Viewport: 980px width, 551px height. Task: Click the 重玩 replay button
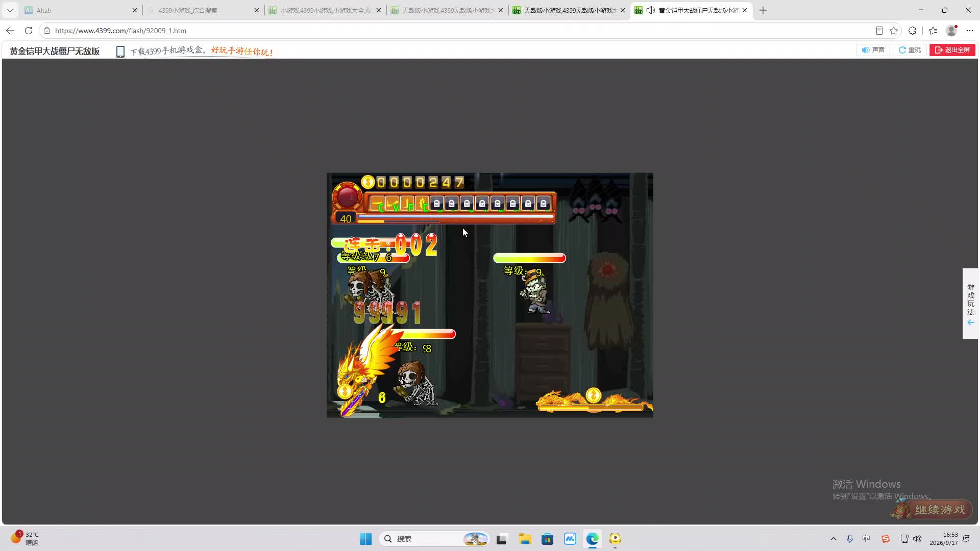click(910, 50)
